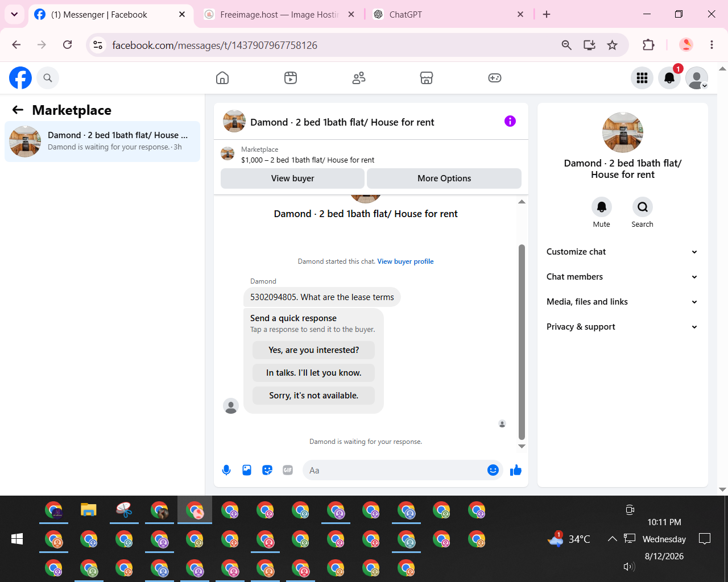Click the More Options button
Viewport: 728px width, 582px height.
point(444,178)
